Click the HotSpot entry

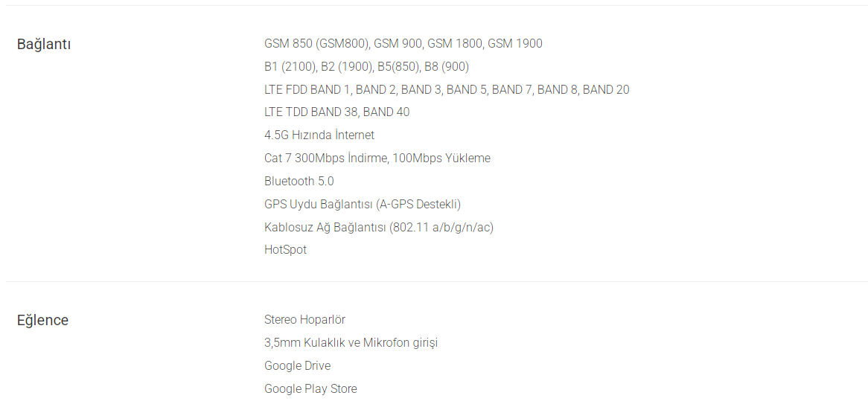pos(285,250)
